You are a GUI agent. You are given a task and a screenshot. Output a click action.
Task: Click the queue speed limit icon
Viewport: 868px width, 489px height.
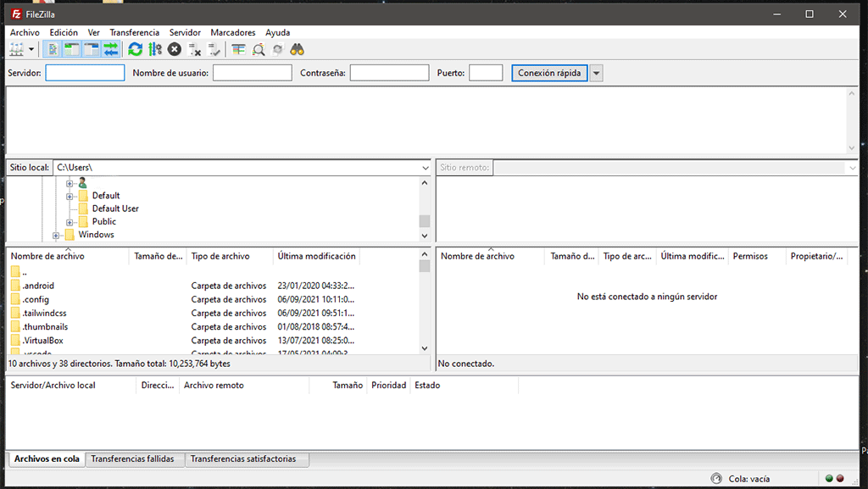tap(716, 479)
